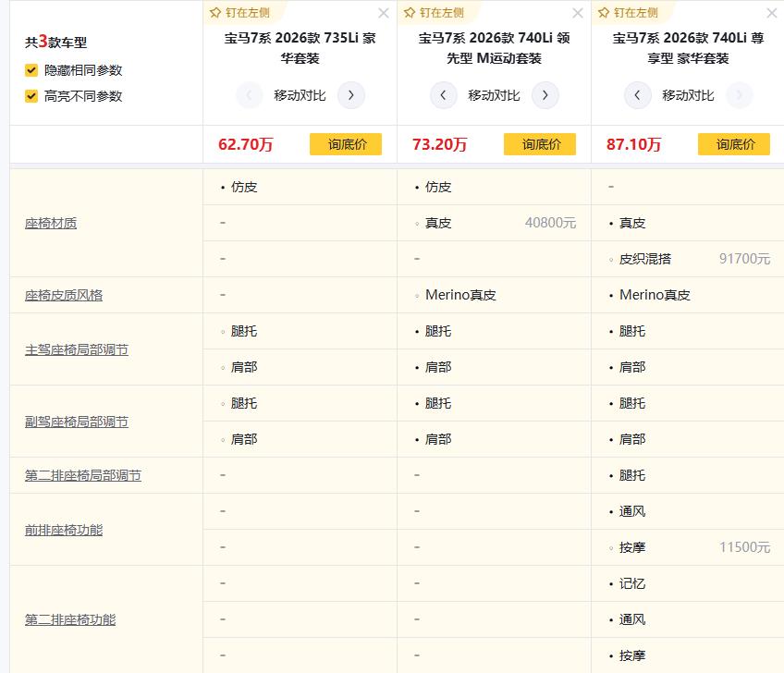Select the 宝马7系 2026款 735Li 豪华套装 title

[300, 48]
